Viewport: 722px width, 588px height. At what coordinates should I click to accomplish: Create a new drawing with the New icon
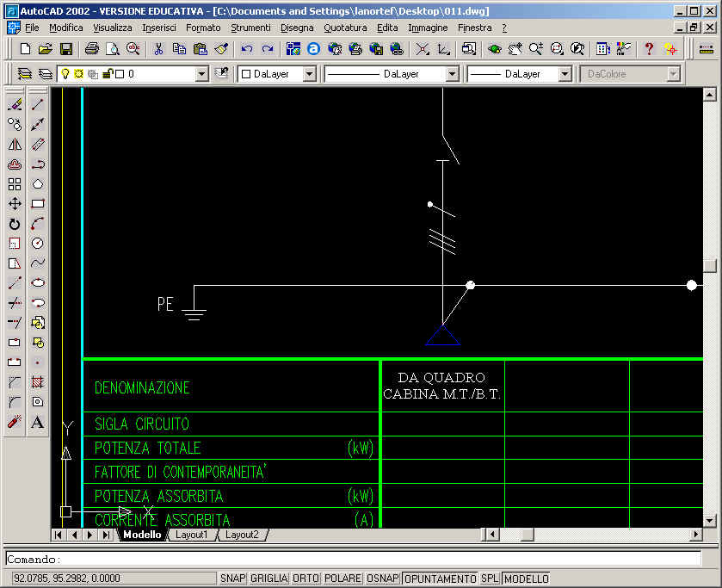(25, 48)
